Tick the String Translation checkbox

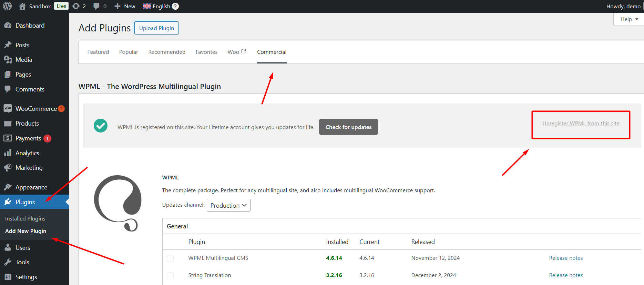point(170,275)
